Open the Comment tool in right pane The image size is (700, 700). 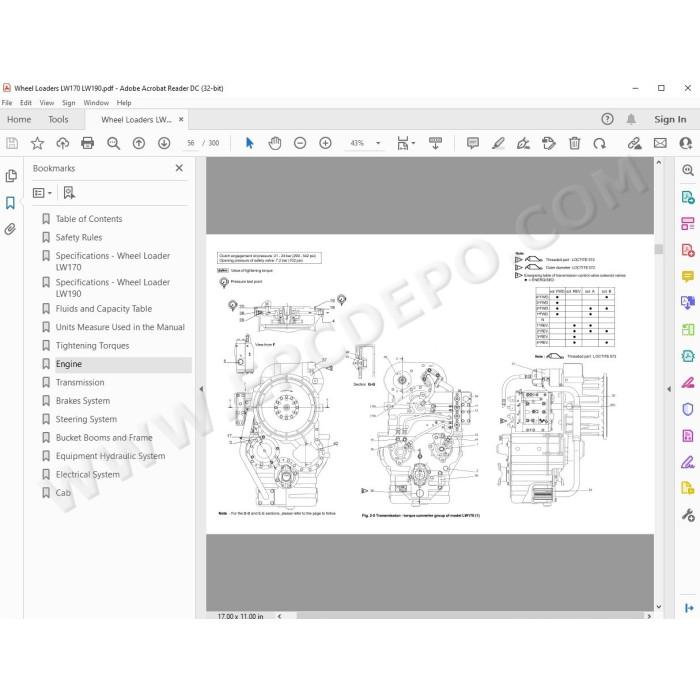coord(688,277)
